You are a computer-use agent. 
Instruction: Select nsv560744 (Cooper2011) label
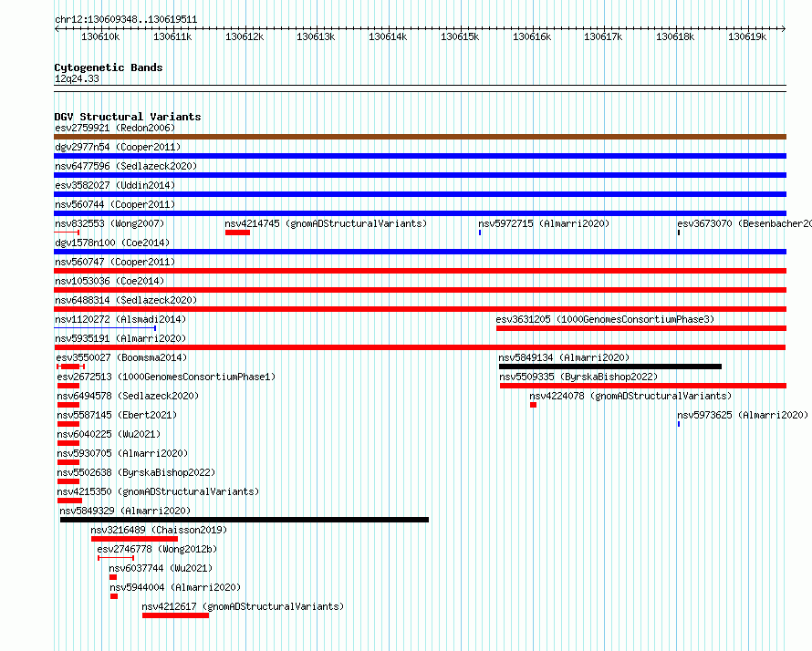(115, 204)
